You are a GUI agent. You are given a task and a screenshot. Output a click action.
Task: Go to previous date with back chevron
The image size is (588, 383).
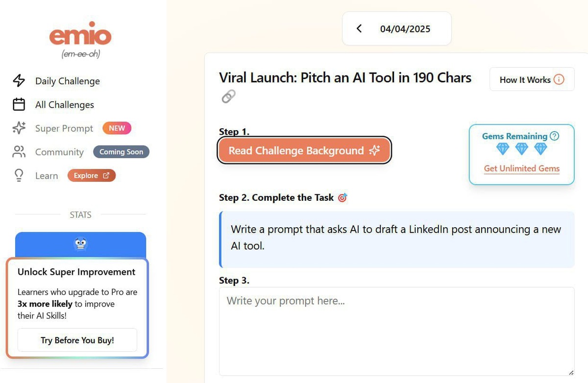tap(359, 28)
